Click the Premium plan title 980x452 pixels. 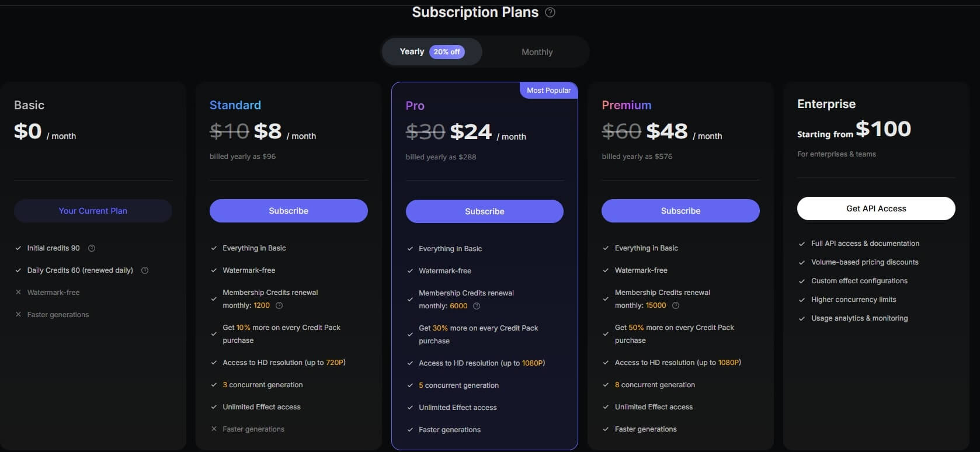tap(626, 105)
